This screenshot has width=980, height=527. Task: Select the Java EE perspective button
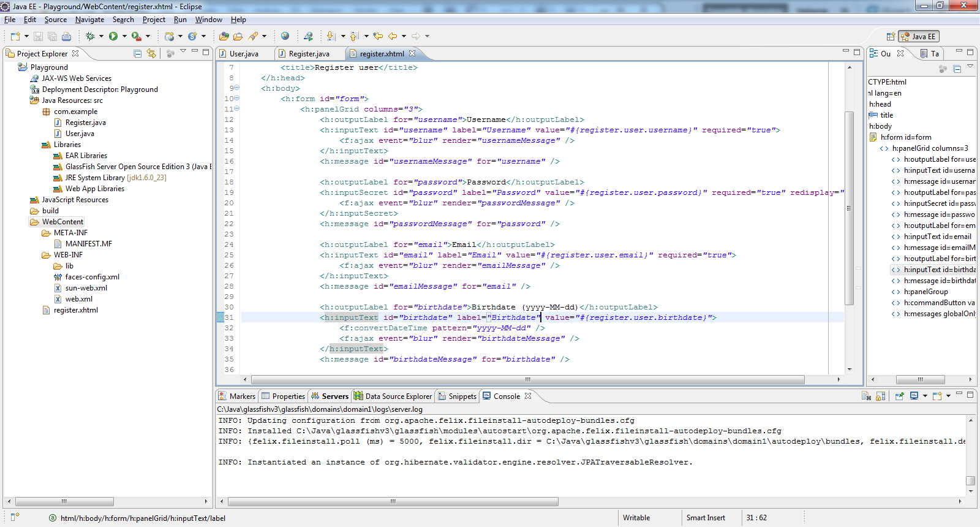(x=918, y=37)
